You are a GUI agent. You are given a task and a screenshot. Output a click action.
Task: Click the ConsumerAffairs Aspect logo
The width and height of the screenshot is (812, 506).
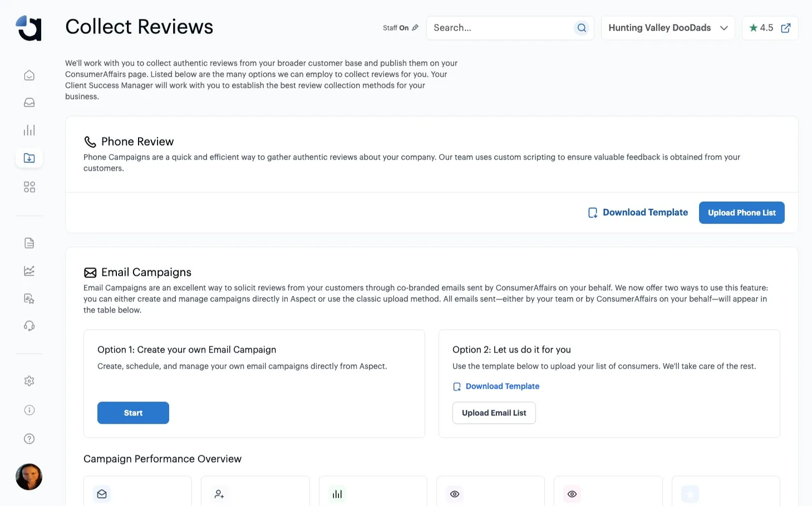pyautogui.click(x=29, y=28)
